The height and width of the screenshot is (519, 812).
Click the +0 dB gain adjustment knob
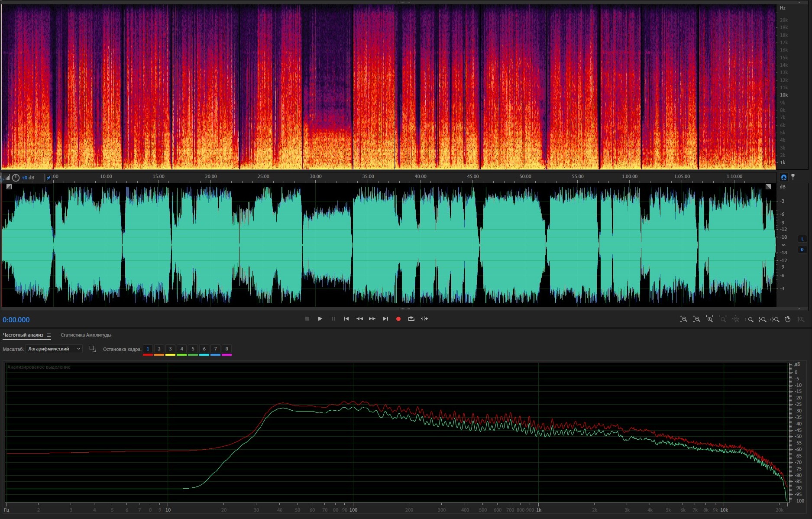click(x=16, y=178)
